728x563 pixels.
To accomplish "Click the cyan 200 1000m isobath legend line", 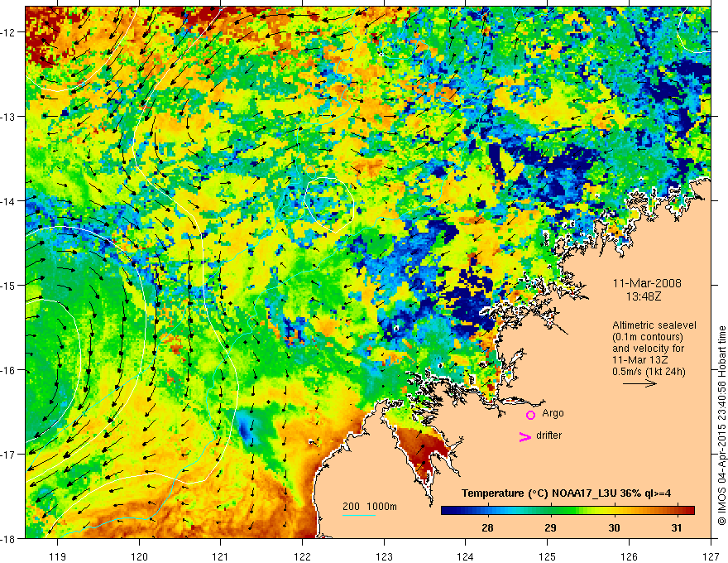I will (x=359, y=515).
